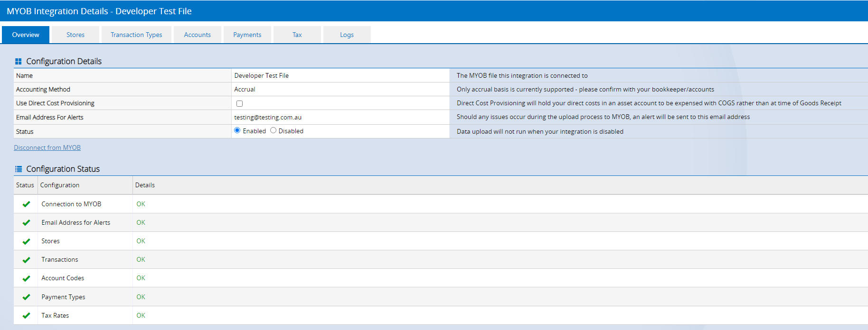Click the green check beside Account Codes
The width and height of the screenshot is (868, 330).
26,278
